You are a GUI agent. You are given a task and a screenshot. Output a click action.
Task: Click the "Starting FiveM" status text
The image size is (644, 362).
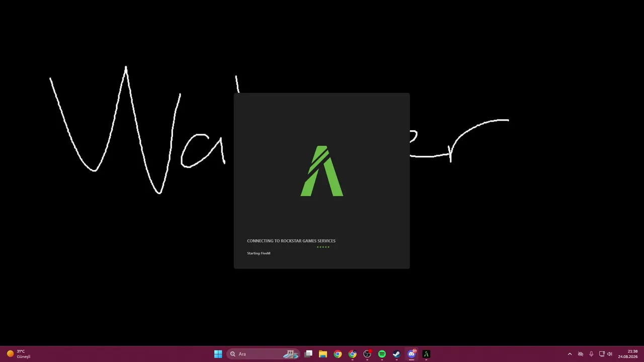click(259, 253)
